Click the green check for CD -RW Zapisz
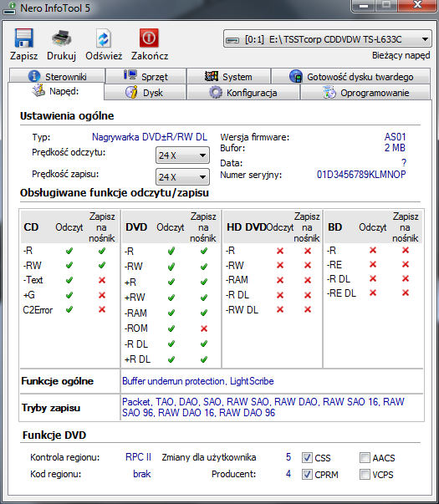Viewport: 439px width, 504px height. coord(102,265)
